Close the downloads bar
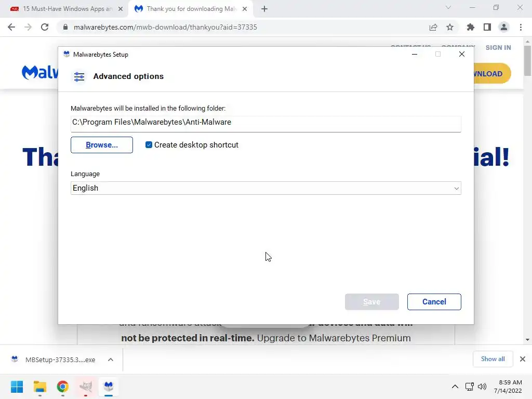 coord(523,359)
